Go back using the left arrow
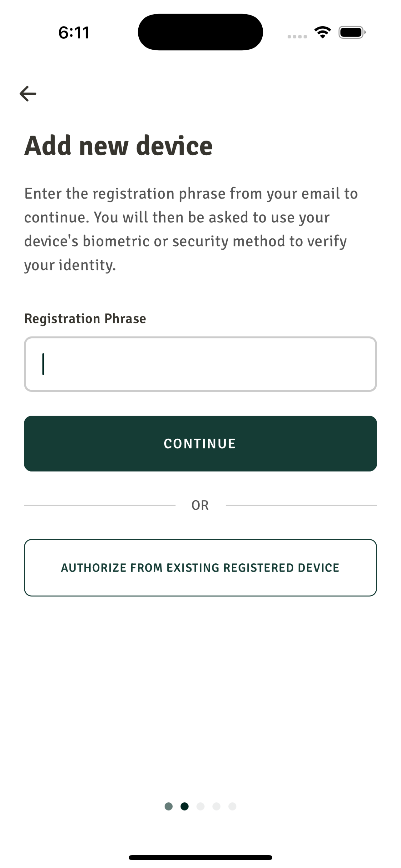The height and width of the screenshot is (868, 401). click(x=28, y=94)
